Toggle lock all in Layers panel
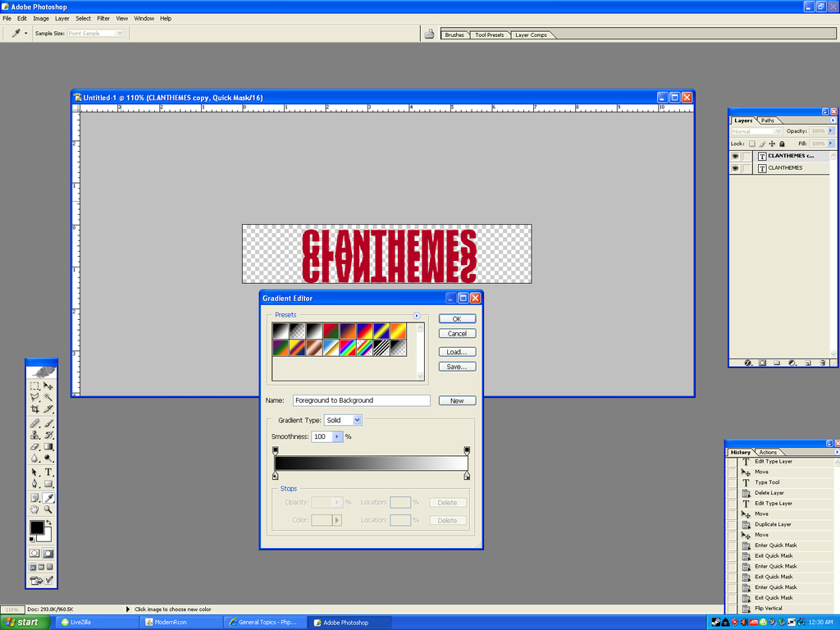Viewport: 840px width, 630px height. pyautogui.click(x=782, y=144)
